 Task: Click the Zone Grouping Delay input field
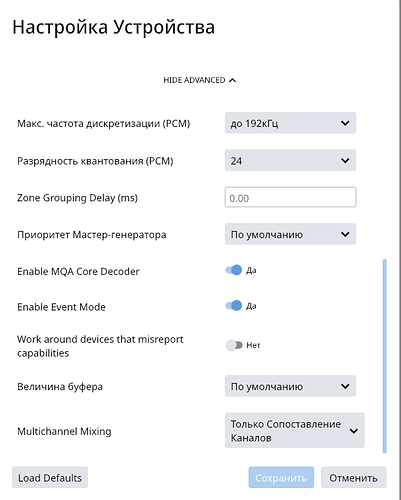click(290, 197)
